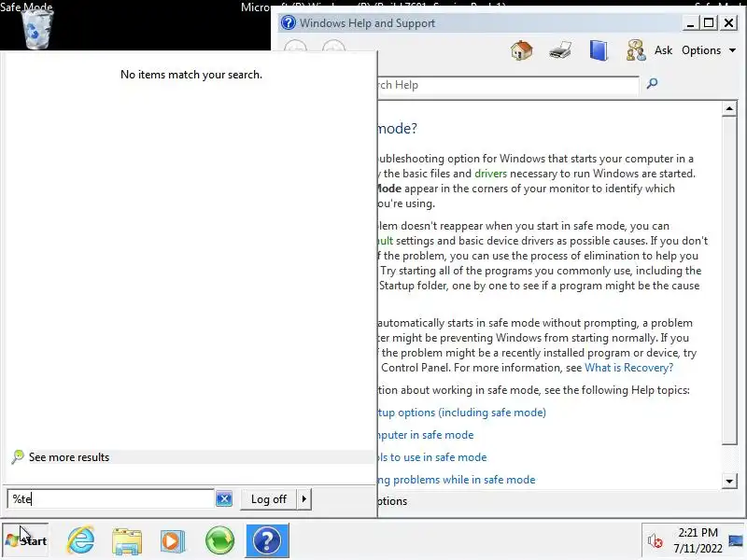
Task: Maximize the Windows Help and Support window
Action: pos(709,22)
